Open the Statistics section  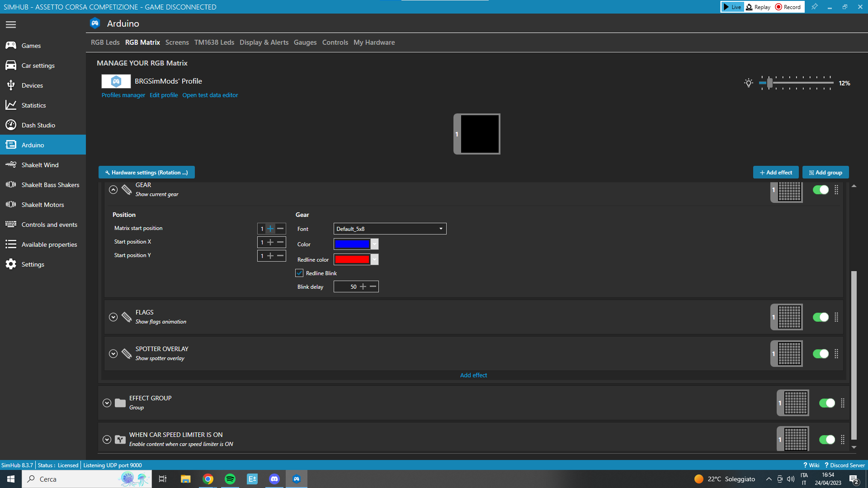click(x=43, y=105)
